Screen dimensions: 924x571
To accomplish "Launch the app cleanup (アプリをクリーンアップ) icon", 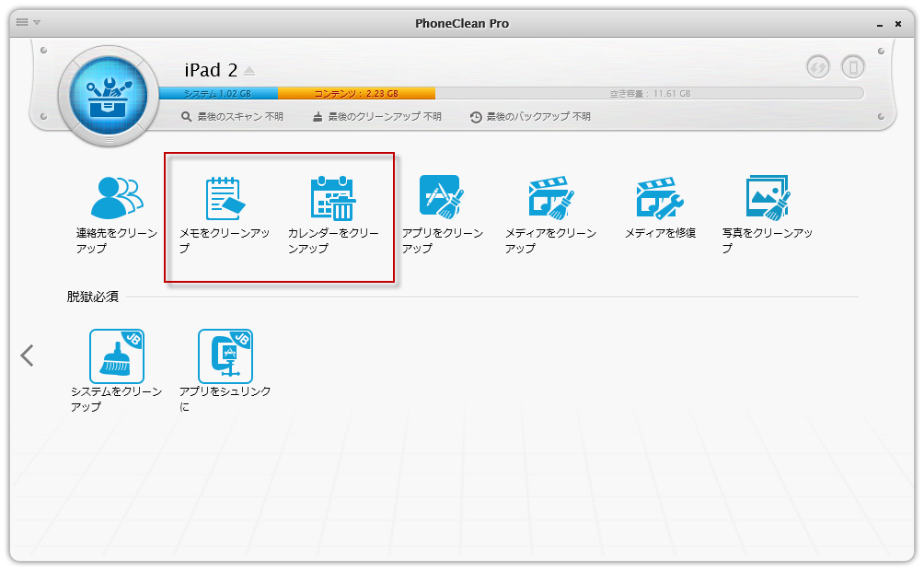I will (x=442, y=197).
